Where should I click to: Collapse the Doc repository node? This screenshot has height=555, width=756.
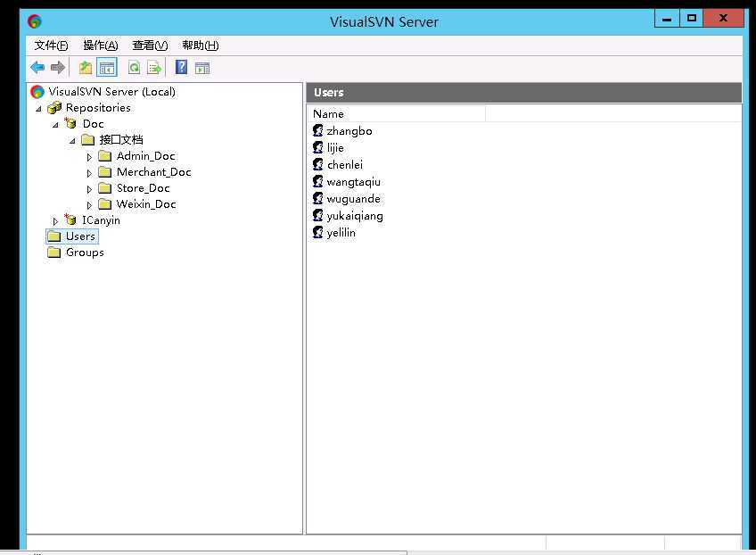point(55,125)
